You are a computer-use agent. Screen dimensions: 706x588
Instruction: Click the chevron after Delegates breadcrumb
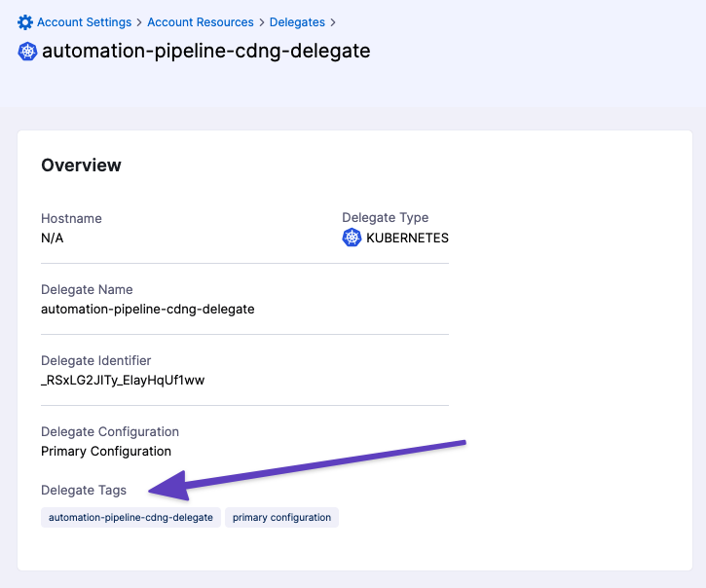point(334,22)
